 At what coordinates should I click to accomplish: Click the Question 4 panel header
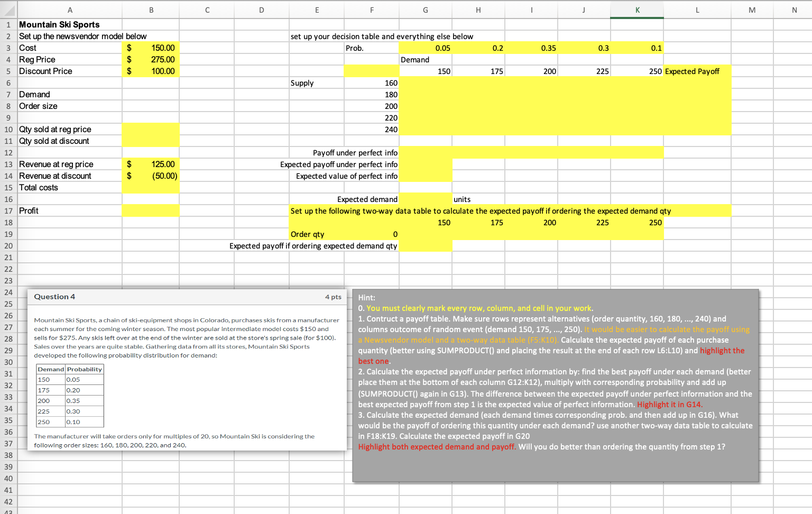[x=54, y=296]
